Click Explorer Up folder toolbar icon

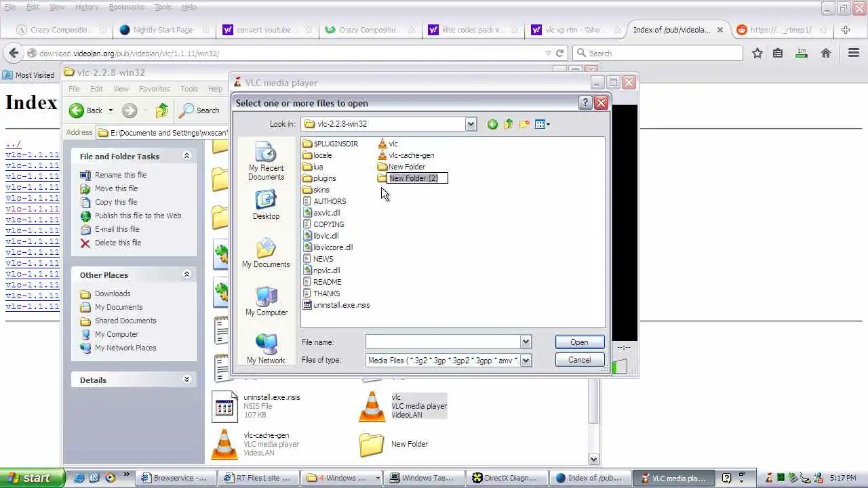[x=161, y=110]
